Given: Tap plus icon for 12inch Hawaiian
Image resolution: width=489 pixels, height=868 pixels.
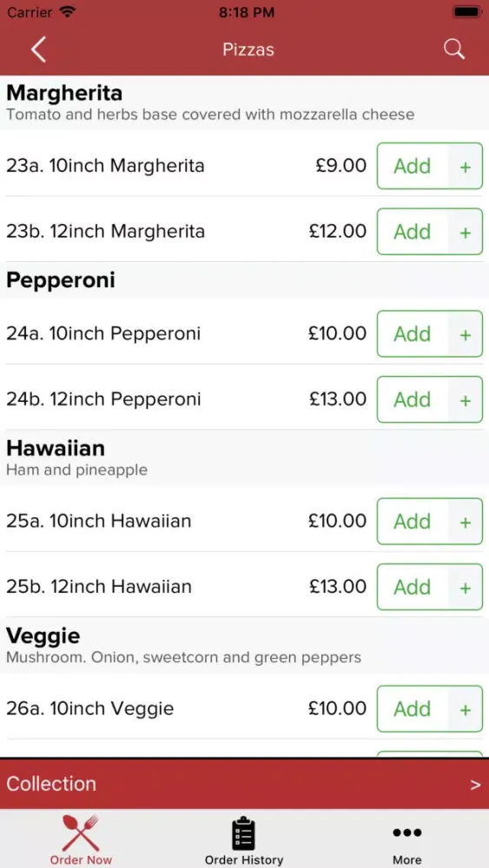Looking at the screenshot, I should (x=466, y=587).
